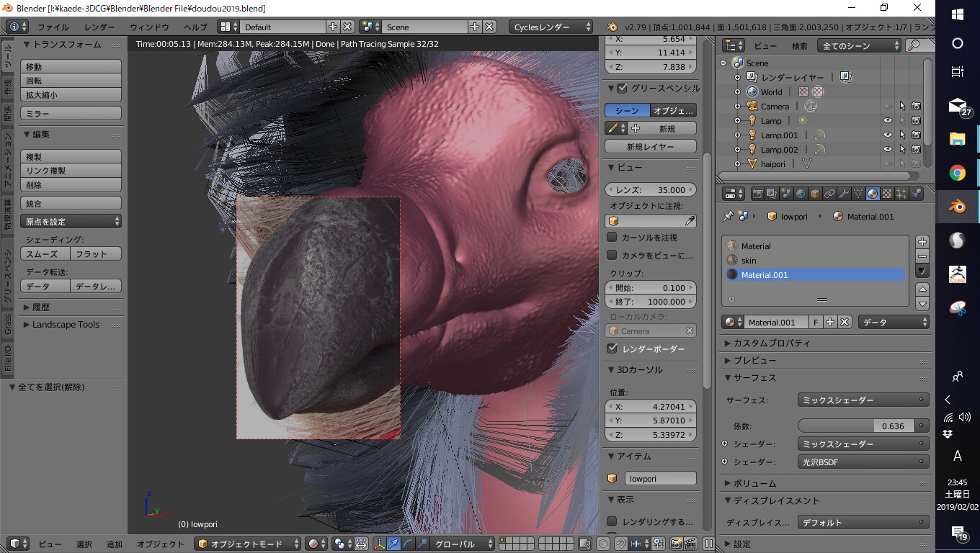Hide Lamp in viewport eye icon
The image size is (980, 553).
coord(888,121)
